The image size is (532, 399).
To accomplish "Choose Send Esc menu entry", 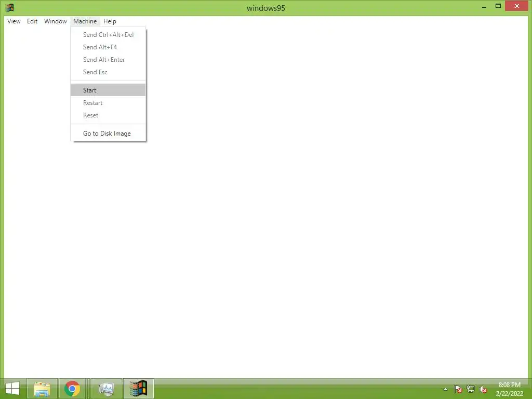I will pos(108,72).
